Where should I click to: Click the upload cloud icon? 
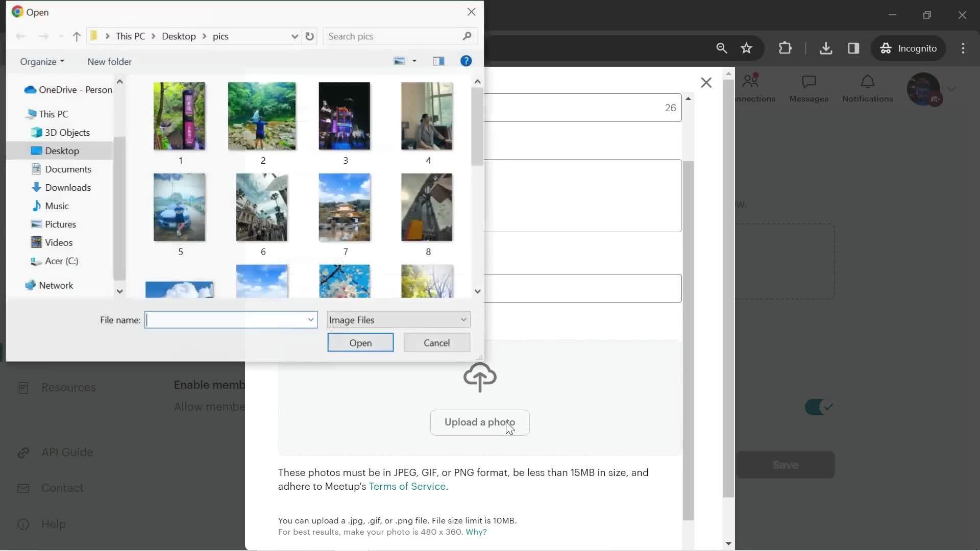pos(480,375)
